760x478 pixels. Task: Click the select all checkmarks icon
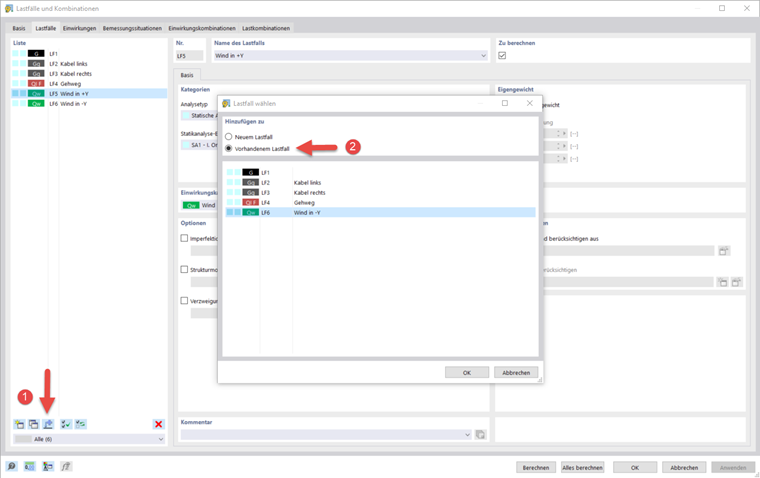coord(66,424)
